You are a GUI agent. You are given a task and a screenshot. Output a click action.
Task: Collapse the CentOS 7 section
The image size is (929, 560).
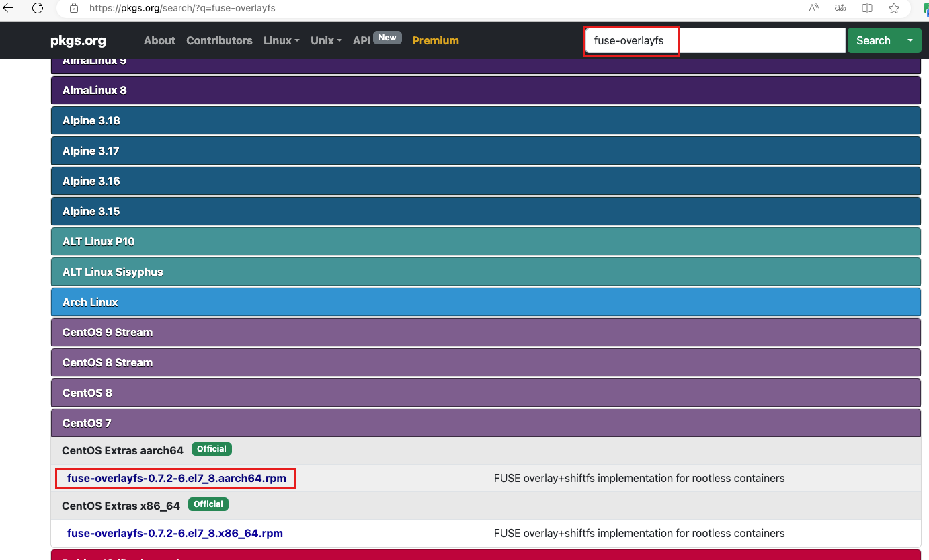click(485, 423)
